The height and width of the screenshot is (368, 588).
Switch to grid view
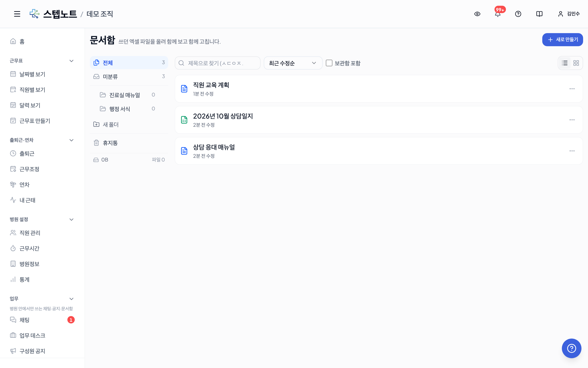click(576, 63)
